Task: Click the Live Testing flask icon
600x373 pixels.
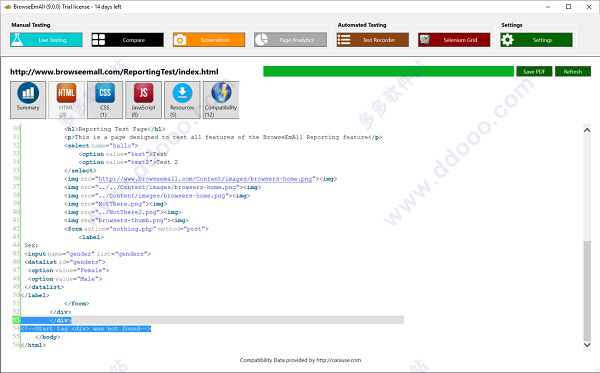Action: (17, 40)
